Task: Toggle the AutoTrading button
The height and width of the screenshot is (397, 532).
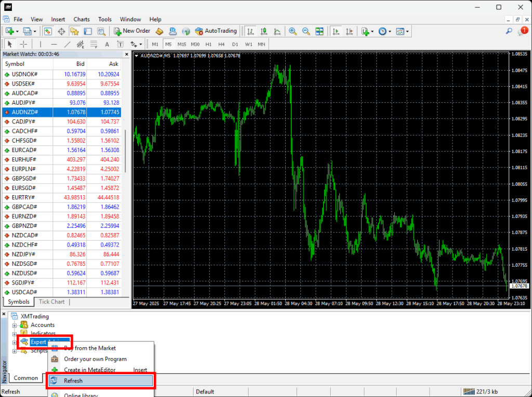Action: (x=216, y=31)
